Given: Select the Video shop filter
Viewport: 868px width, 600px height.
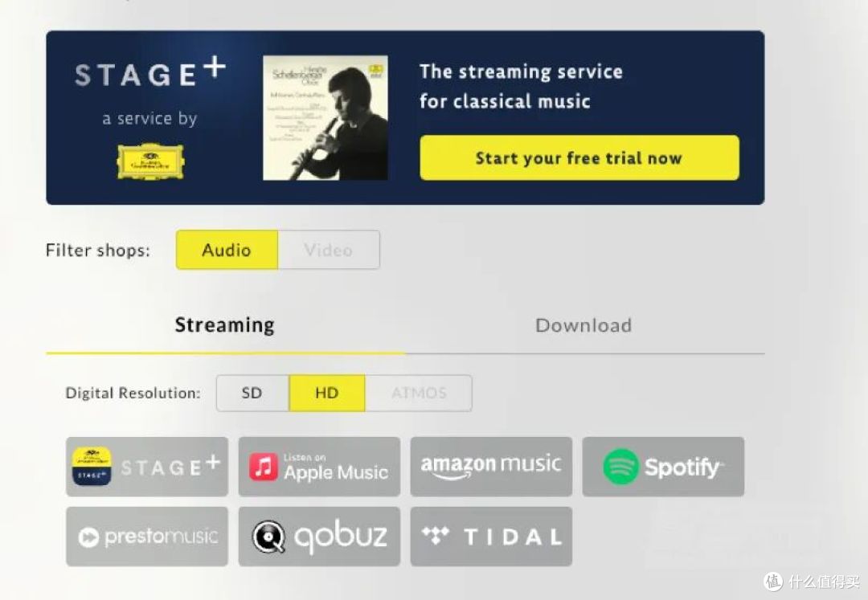Looking at the screenshot, I should (329, 250).
